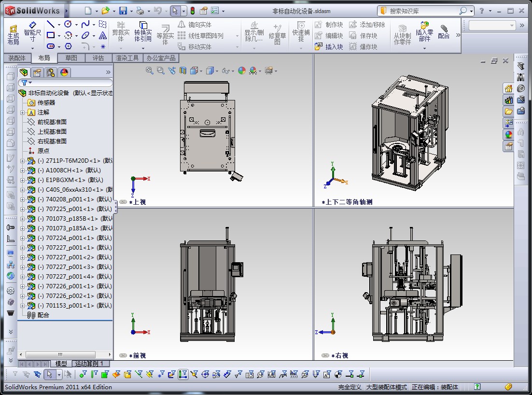The image size is (532, 395).
Task: Select the text sketch tool
Action: click(103, 35)
